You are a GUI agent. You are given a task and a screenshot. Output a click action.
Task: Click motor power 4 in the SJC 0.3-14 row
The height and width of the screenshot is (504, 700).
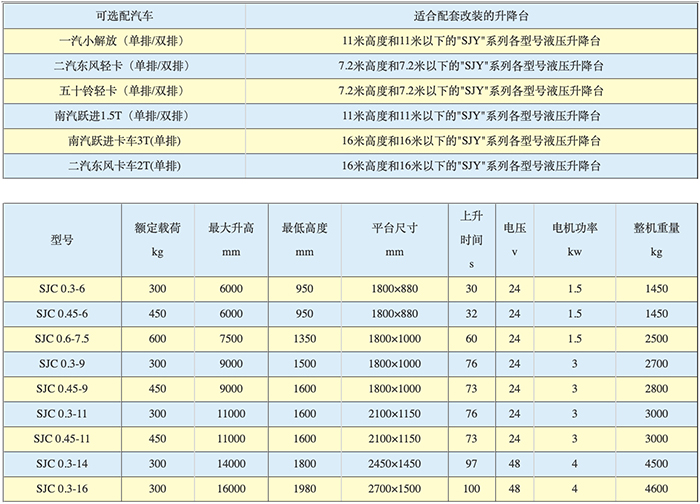point(575,464)
